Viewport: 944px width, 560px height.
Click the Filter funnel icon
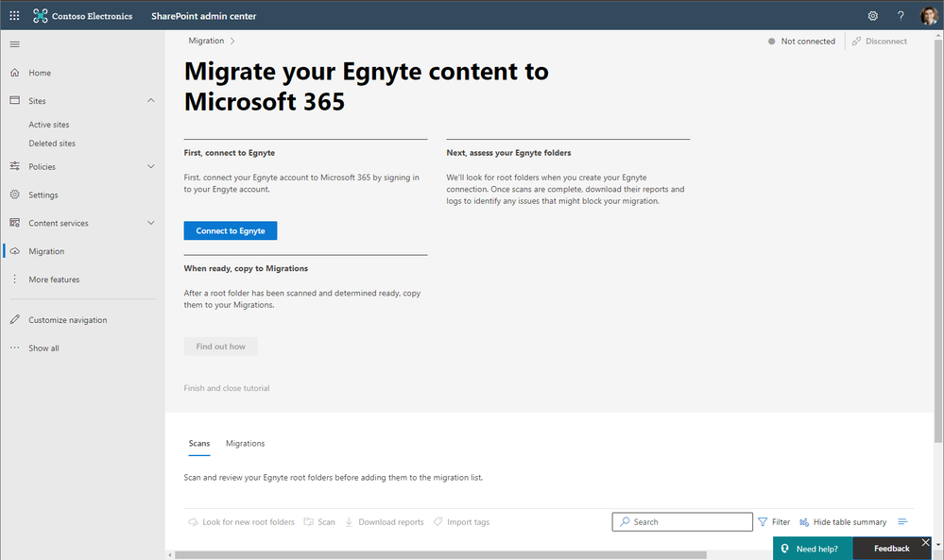tap(763, 522)
